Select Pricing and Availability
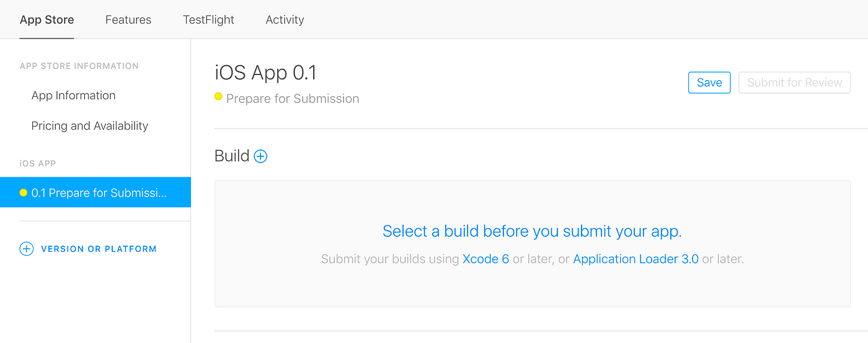 (90, 126)
